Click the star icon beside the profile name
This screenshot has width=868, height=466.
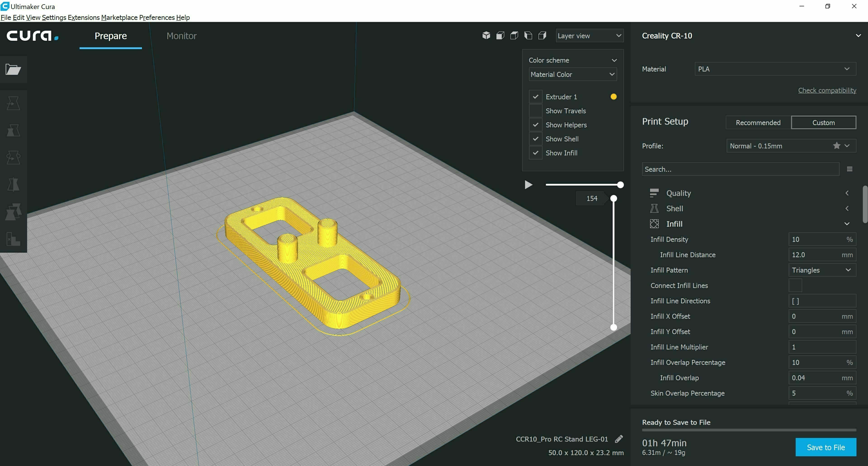click(836, 146)
